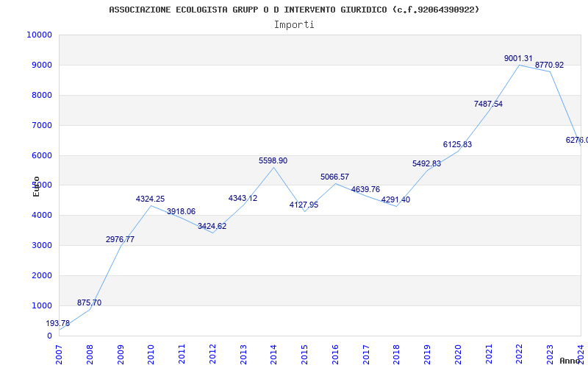Click data label 5066.57
The image size is (588, 368).
point(334,177)
